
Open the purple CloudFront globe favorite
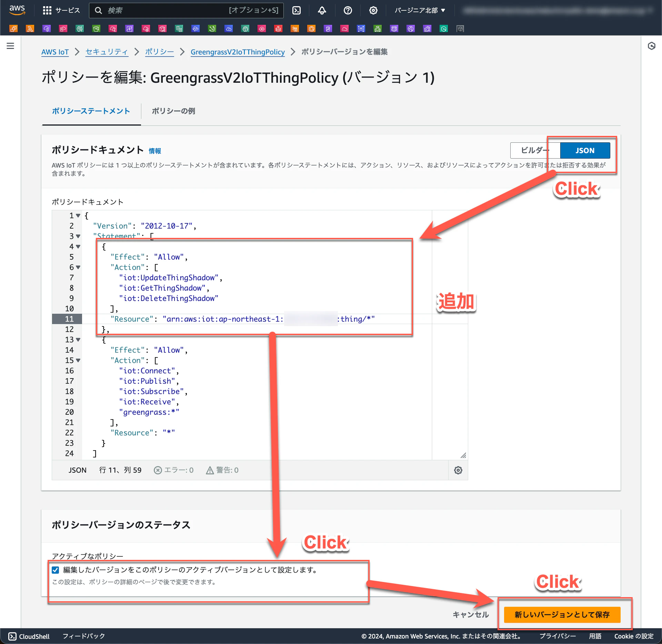pos(411,29)
